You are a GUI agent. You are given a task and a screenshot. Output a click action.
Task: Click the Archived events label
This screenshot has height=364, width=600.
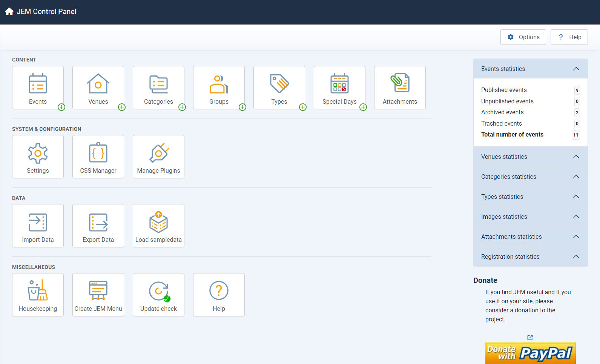[x=502, y=112]
